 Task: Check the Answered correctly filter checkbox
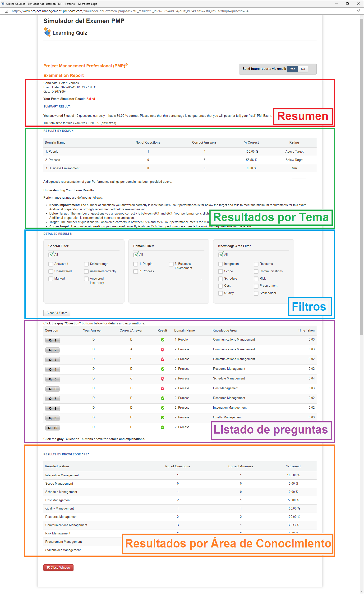[86, 271]
